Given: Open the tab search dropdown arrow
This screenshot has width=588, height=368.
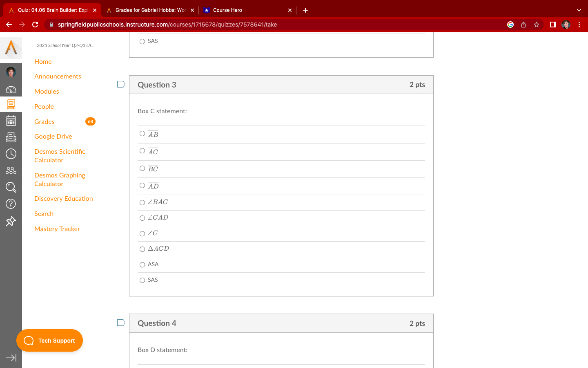Looking at the screenshot, I should point(579,10).
